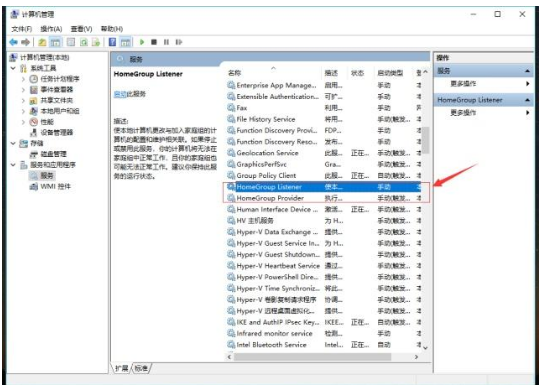The image size is (539, 385).
Task: Select the Performance monitor tree icon
Action: 33,122
